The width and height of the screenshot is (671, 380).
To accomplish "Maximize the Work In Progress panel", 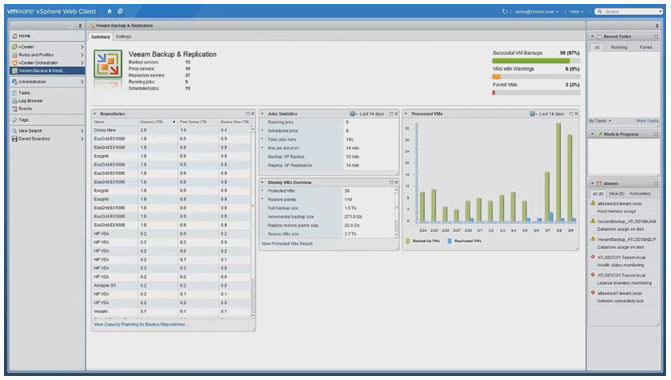I will 656,134.
